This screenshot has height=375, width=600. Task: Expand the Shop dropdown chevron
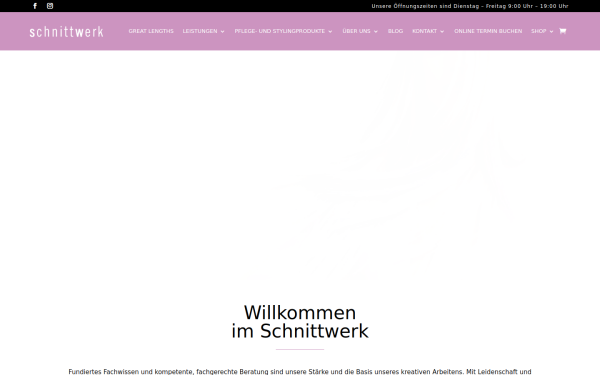point(551,31)
